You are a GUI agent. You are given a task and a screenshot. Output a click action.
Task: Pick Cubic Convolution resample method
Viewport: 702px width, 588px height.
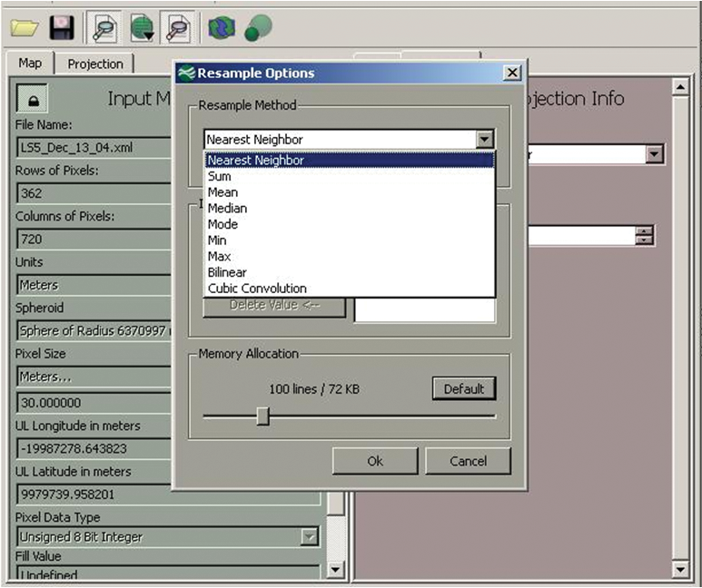click(x=256, y=289)
